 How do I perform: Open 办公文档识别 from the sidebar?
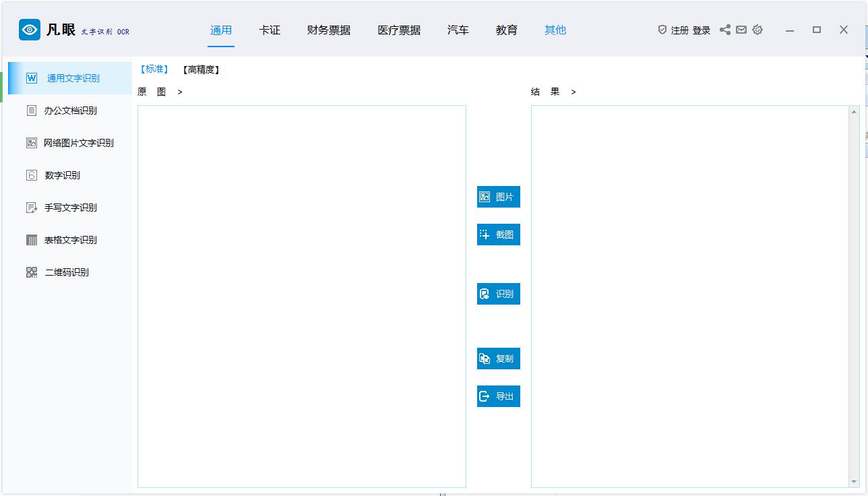(x=70, y=111)
